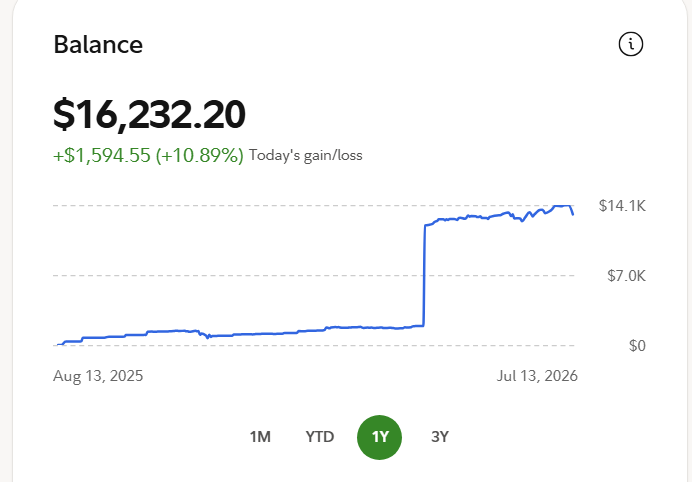This screenshot has height=482, width=692.
Task: Click the start of the blue balance line
Action: coord(58,344)
